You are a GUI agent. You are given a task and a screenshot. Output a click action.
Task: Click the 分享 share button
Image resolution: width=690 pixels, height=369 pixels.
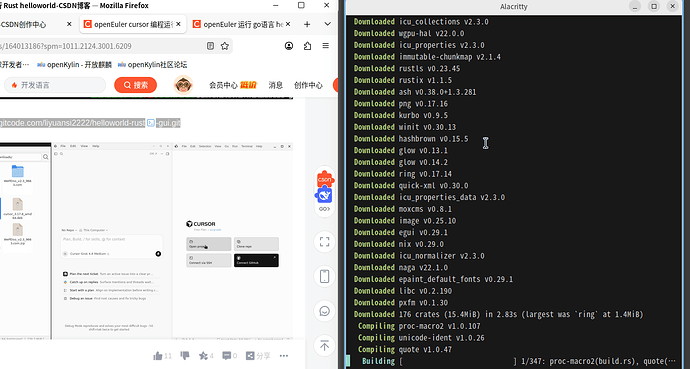click(258, 356)
